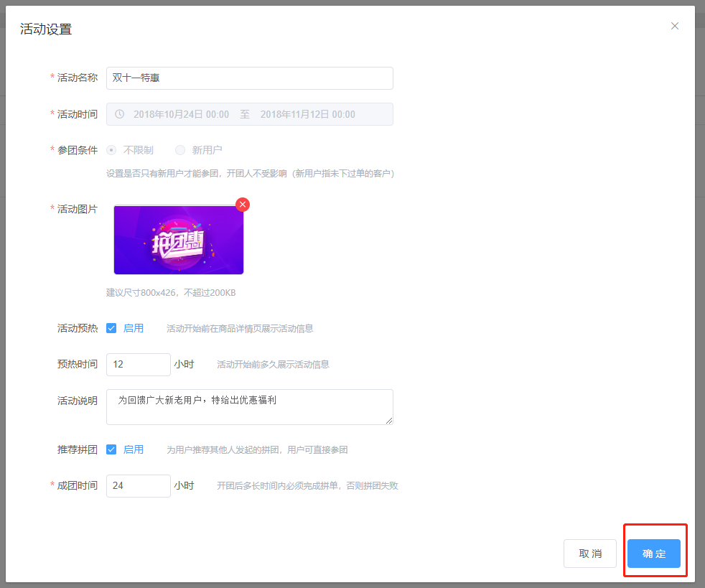Click the 拼团惠 activity image thumbnail

(x=179, y=240)
